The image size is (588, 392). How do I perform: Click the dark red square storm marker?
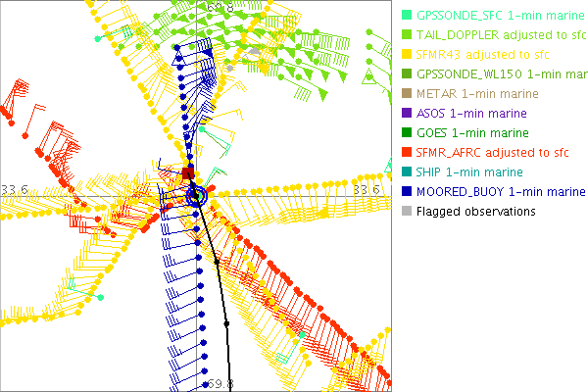click(188, 174)
